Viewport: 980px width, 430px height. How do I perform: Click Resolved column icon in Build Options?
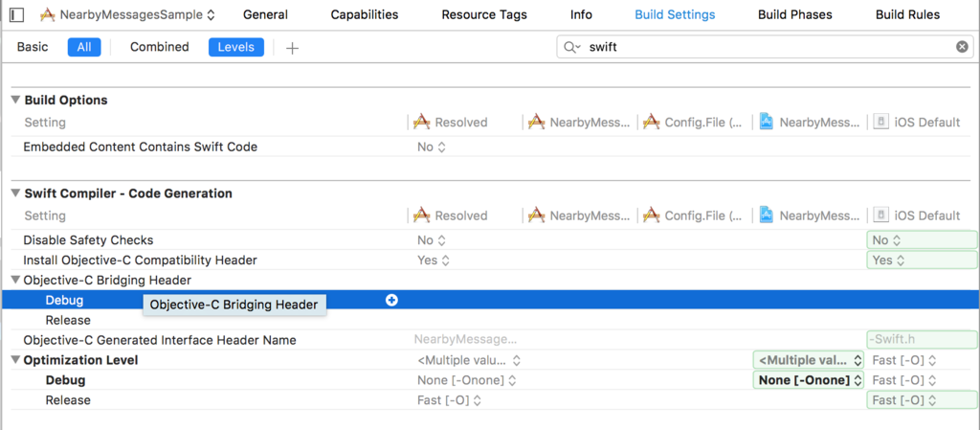422,122
